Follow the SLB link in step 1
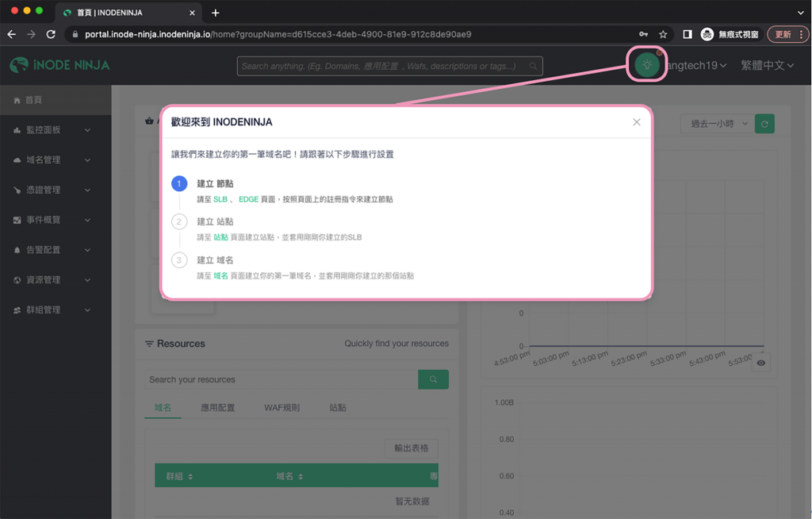Viewport: 812px width, 519px height. pos(220,199)
